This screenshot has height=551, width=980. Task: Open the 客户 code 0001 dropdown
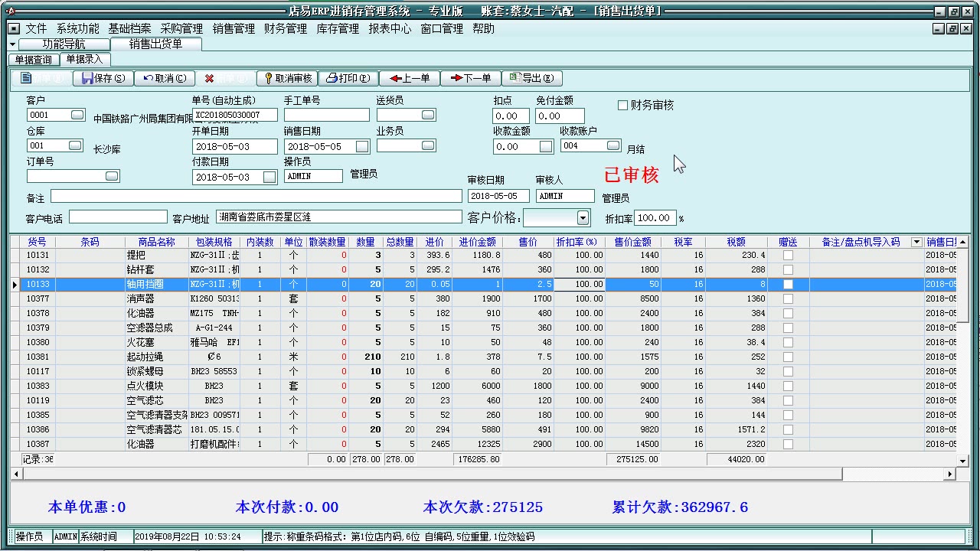(76, 114)
